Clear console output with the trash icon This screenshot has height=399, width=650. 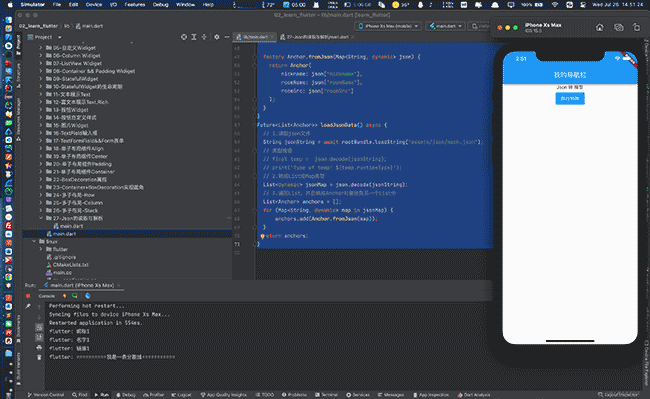(39, 357)
